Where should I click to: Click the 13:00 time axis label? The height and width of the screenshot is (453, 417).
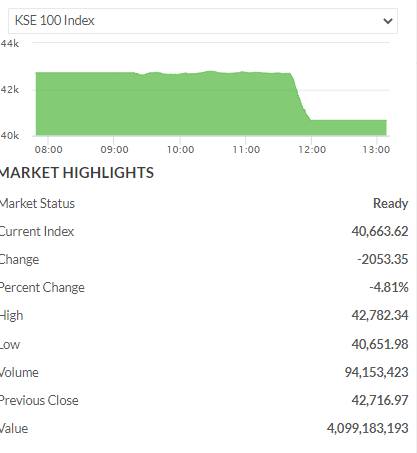[376, 149]
